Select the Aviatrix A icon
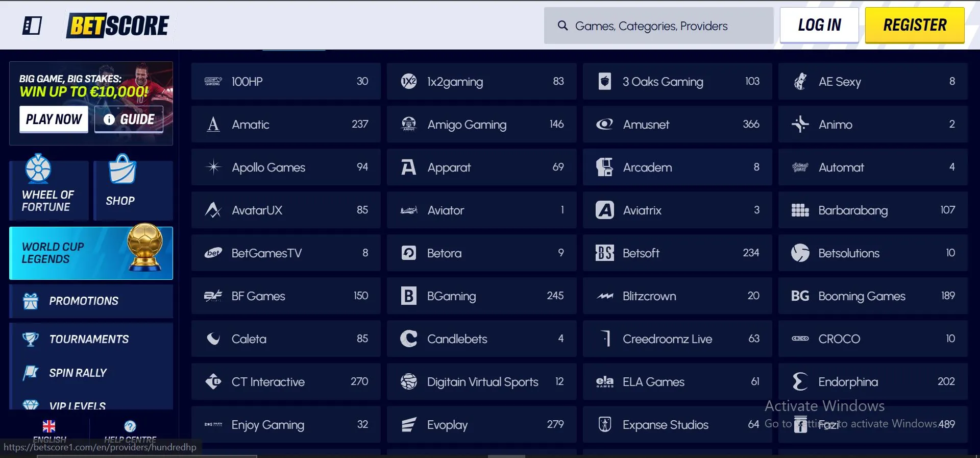 (605, 210)
